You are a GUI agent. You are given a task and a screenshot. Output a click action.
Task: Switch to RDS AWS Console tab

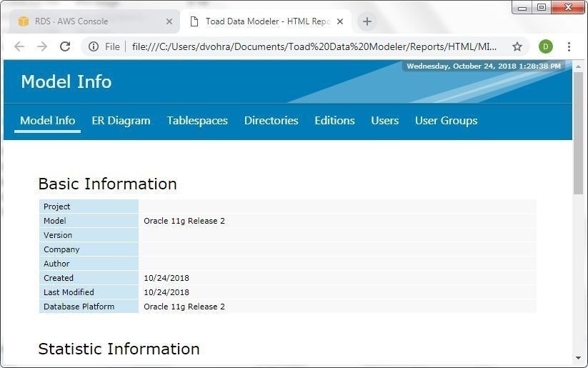click(94, 21)
